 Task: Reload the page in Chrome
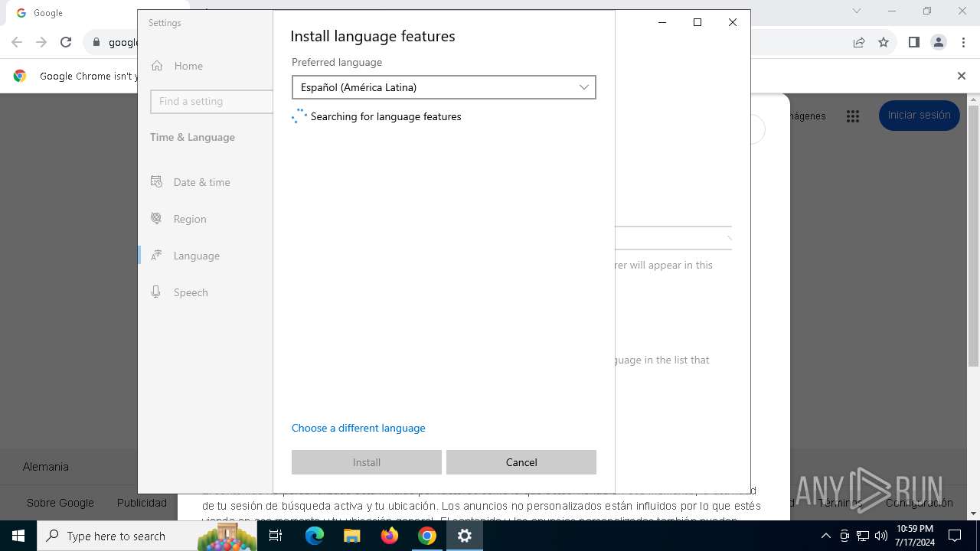[x=66, y=42]
